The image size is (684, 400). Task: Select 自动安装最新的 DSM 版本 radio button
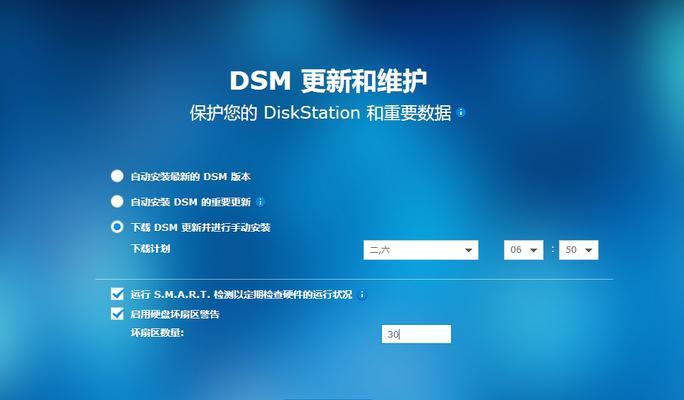tap(117, 176)
